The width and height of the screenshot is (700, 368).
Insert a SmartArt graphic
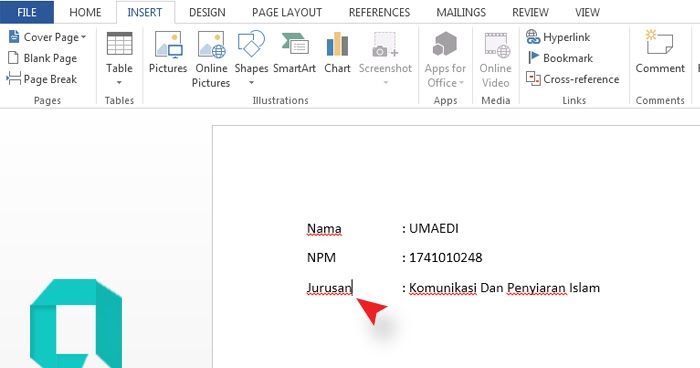(294, 53)
